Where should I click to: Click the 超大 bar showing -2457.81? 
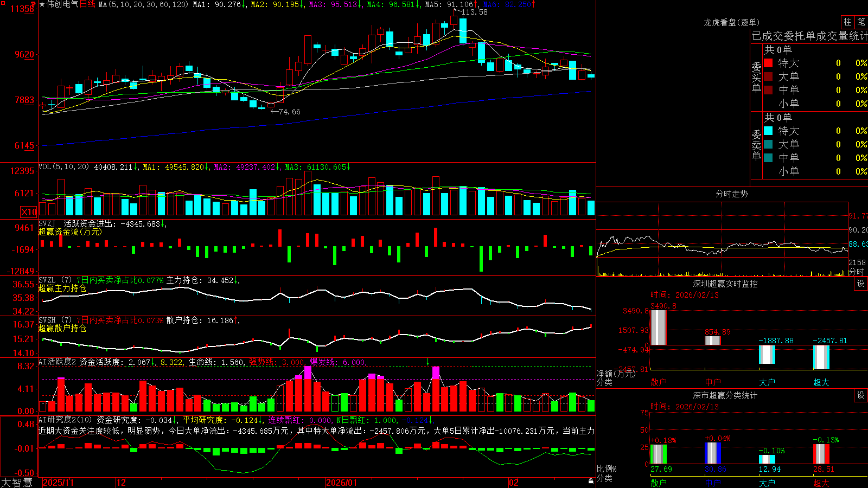821,357
